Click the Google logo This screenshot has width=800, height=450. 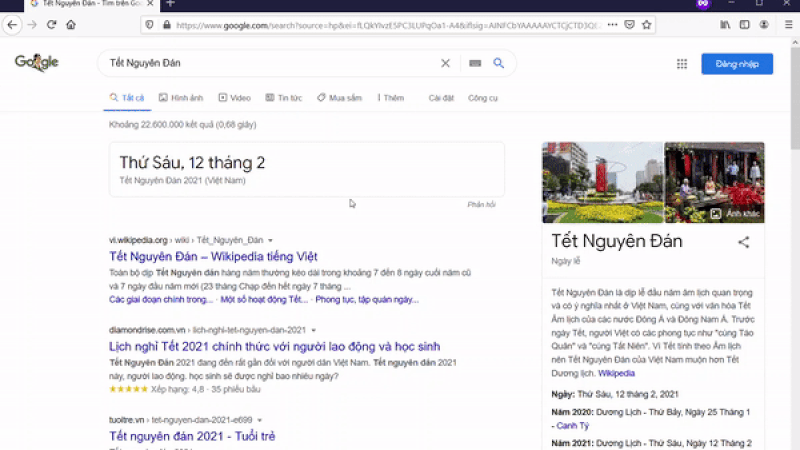pyautogui.click(x=37, y=63)
